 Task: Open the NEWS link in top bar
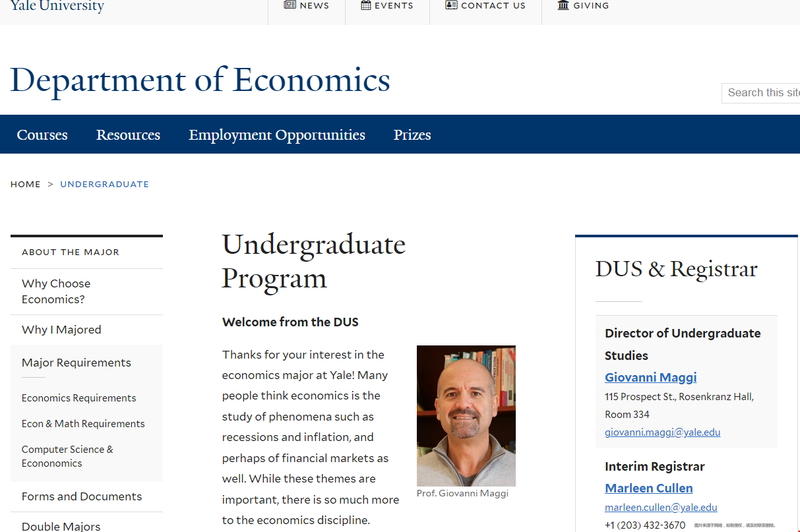pos(314,5)
